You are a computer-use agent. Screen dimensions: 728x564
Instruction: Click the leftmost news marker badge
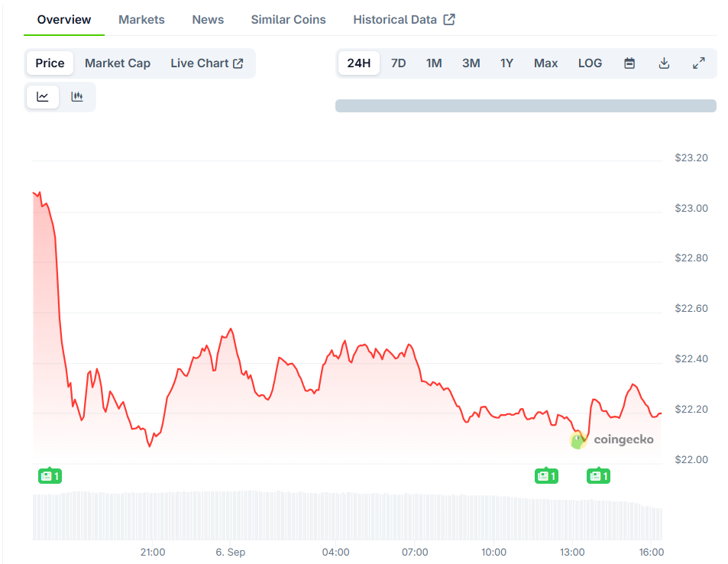click(x=50, y=476)
